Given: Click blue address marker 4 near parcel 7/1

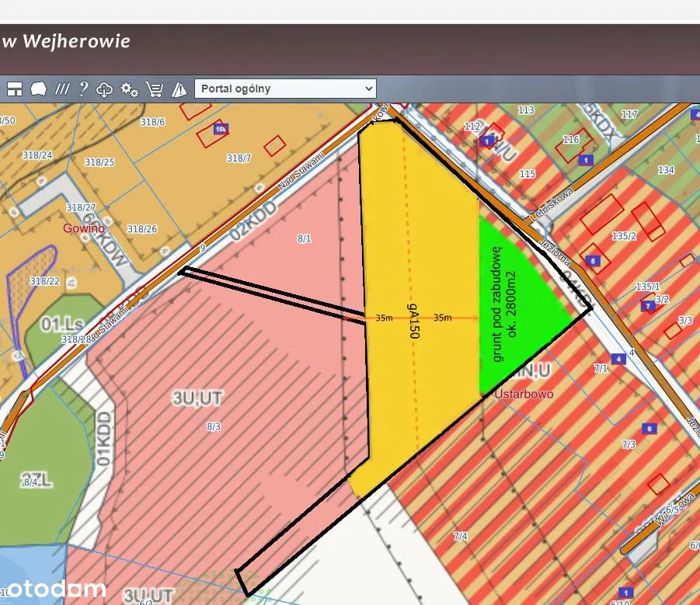Looking at the screenshot, I should click(618, 359).
